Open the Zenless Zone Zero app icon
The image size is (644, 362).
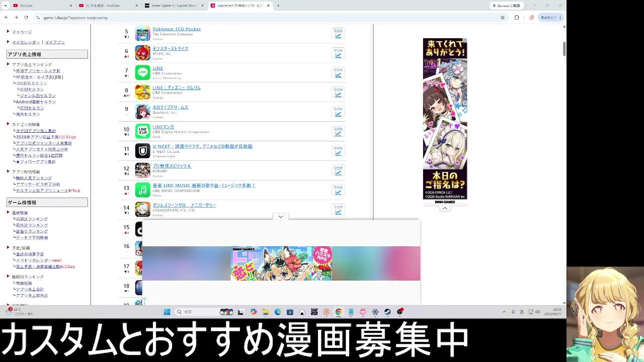143,210
